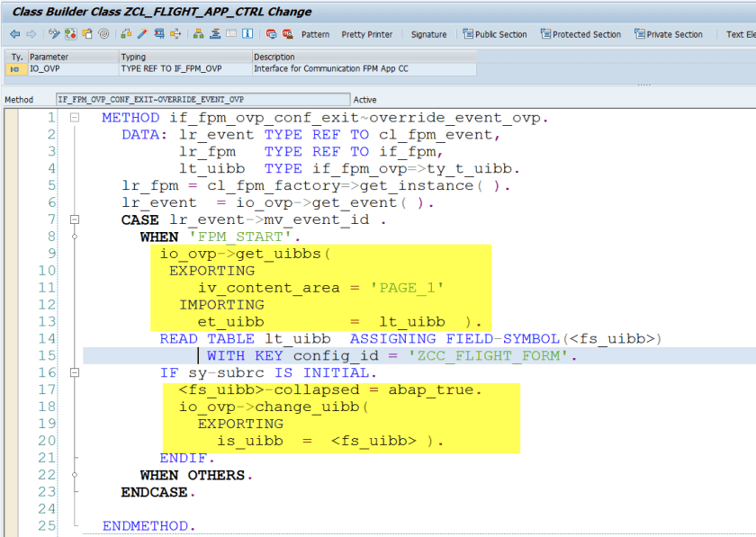Click the Active/Inactive version toggle icon
This screenshot has height=537, width=756.
71,34
